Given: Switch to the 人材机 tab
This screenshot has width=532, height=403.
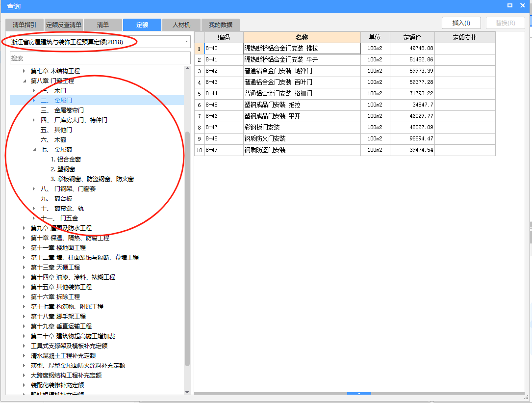Looking at the screenshot, I should click(x=181, y=25).
